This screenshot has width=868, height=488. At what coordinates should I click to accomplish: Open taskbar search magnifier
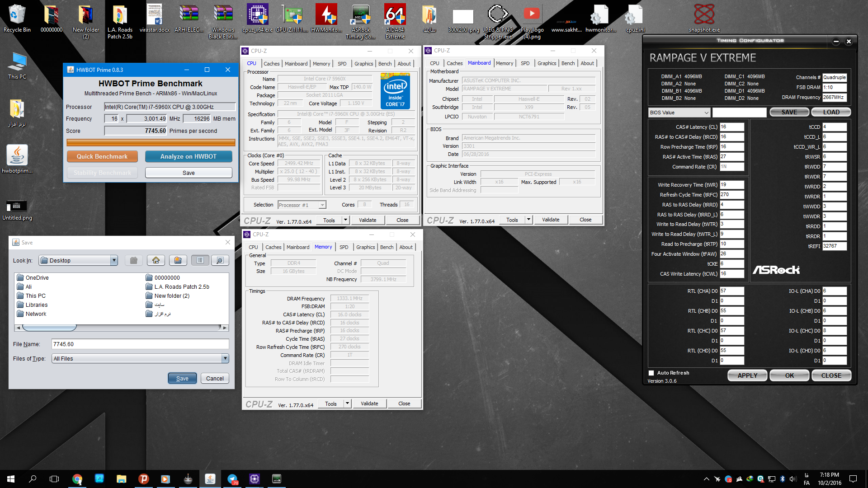33,479
